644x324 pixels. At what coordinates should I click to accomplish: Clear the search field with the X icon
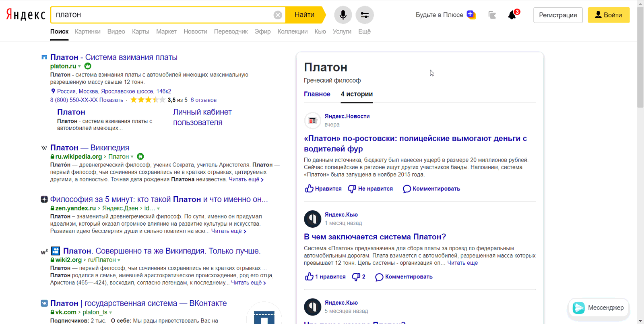pos(278,15)
